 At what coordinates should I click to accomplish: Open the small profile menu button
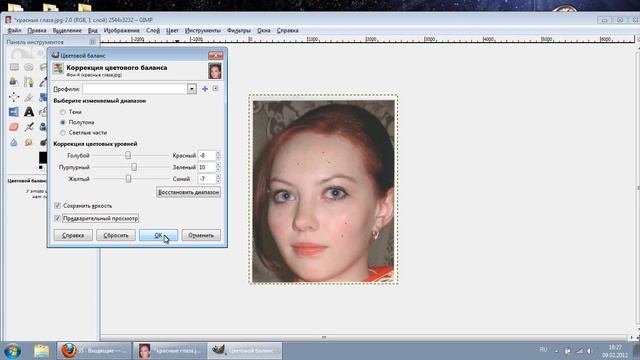215,89
